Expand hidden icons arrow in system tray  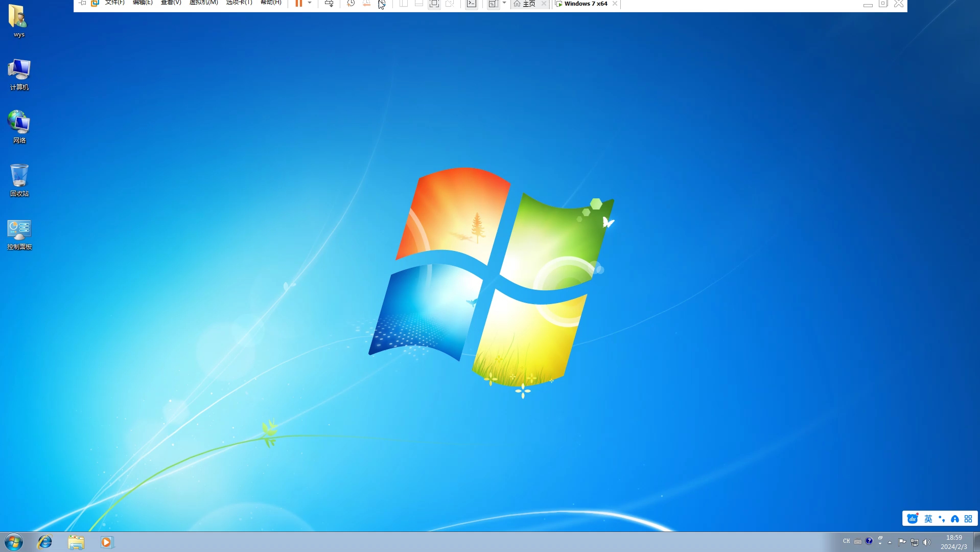(889, 543)
